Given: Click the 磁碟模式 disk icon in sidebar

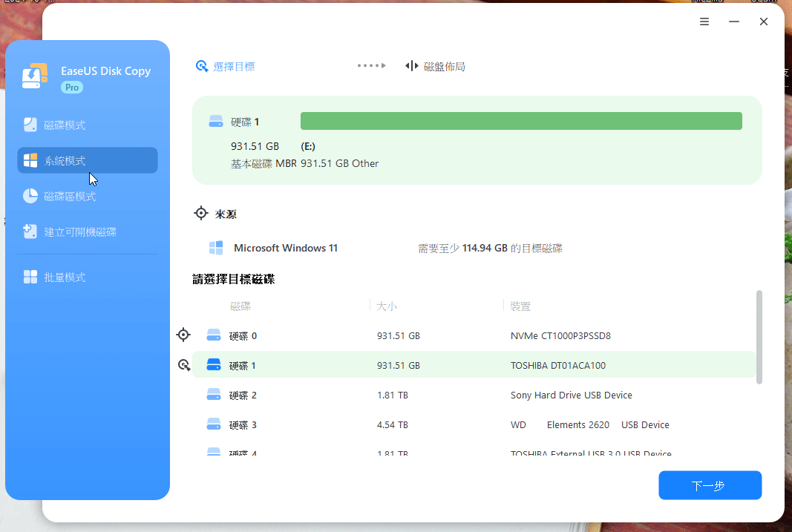Looking at the screenshot, I should [30, 125].
